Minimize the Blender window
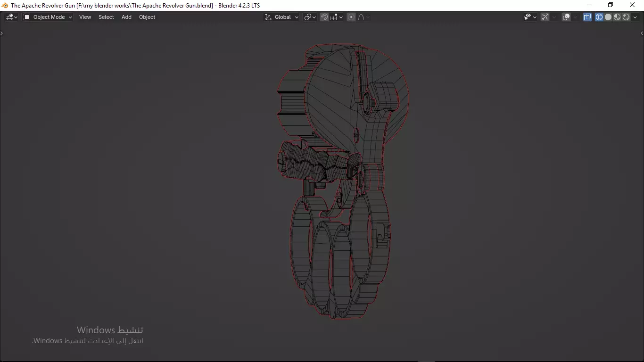Image resolution: width=644 pixels, height=362 pixels. (589, 5)
